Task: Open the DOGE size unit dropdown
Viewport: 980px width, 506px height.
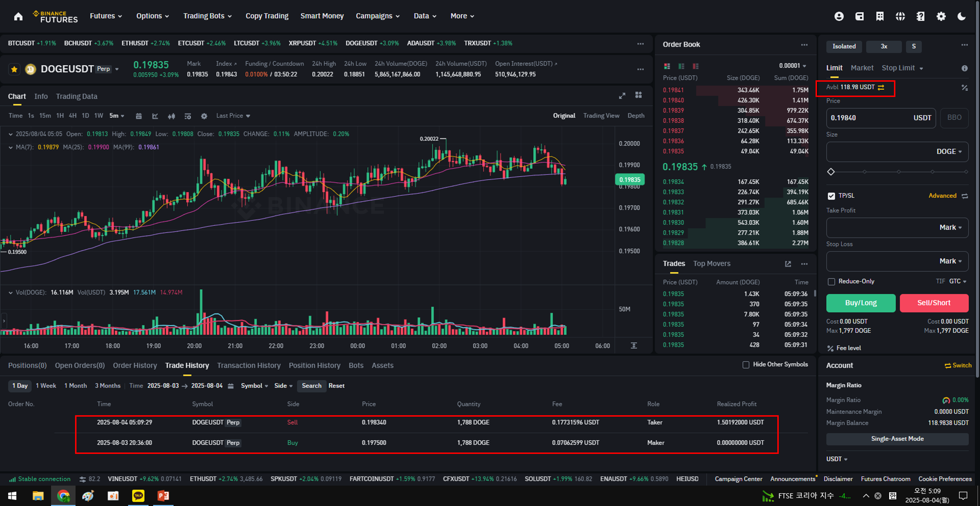Action: (x=949, y=151)
